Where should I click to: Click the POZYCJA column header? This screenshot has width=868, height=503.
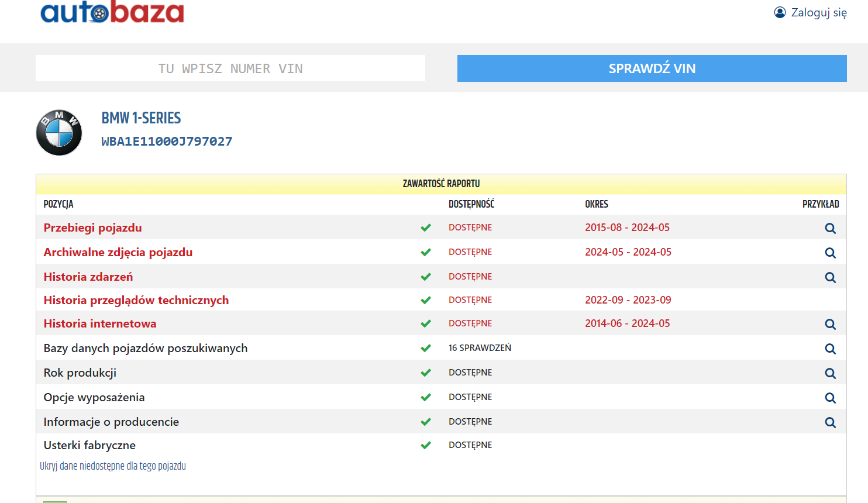coord(58,204)
